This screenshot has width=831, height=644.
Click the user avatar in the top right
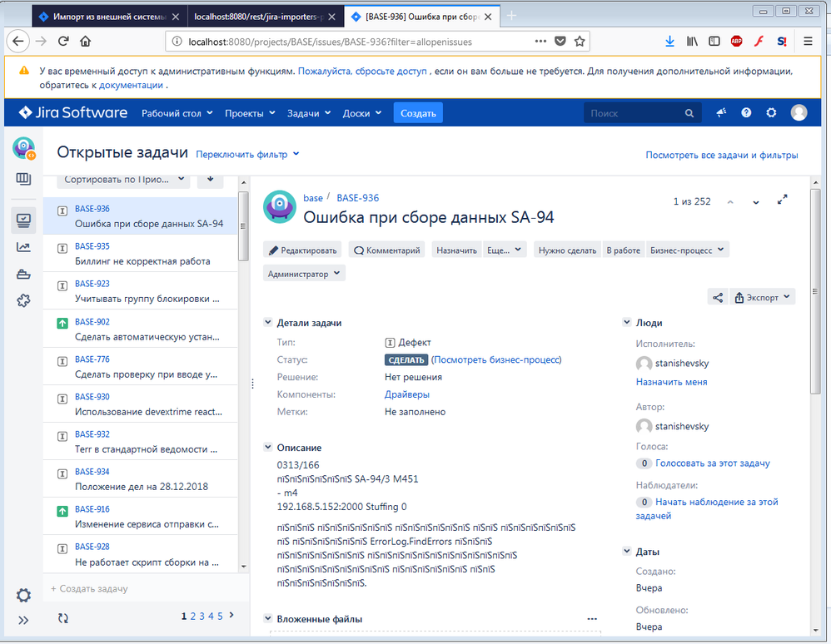click(799, 112)
